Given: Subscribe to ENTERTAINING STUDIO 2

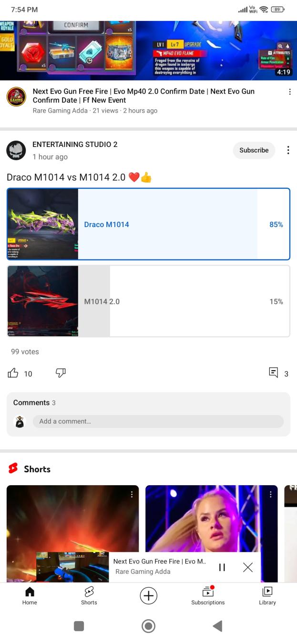Looking at the screenshot, I should (x=254, y=150).
